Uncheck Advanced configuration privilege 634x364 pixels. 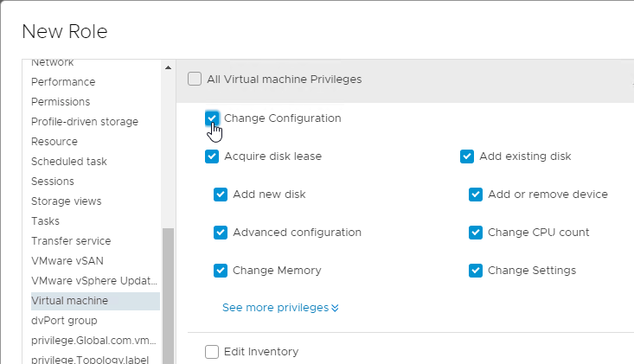tap(221, 233)
